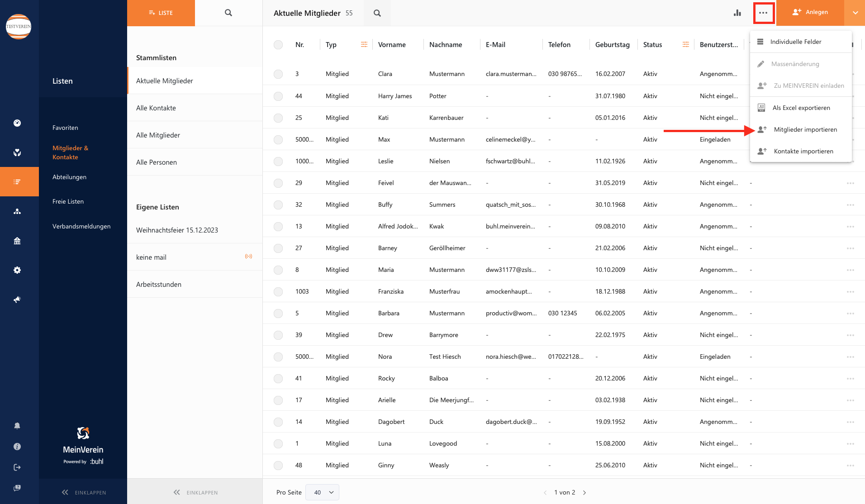Expand the Anlegen dropdown arrow
This screenshot has height=504, width=865.
tap(855, 13)
